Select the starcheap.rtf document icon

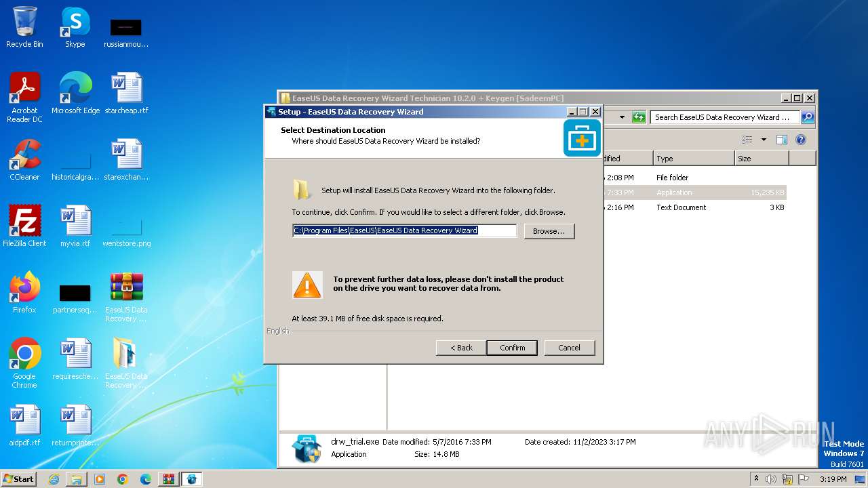coord(126,93)
